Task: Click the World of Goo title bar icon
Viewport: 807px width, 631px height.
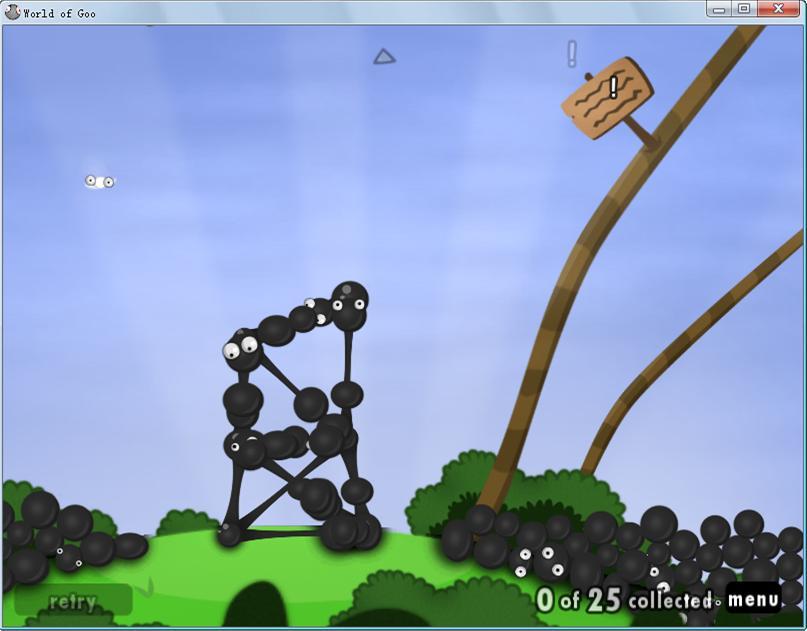Action: (x=12, y=12)
